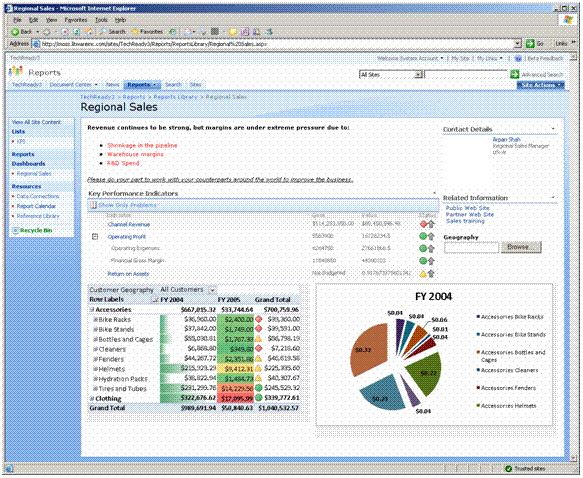Open the All Customers filter dropdown
583x478 pixels.
pos(212,290)
